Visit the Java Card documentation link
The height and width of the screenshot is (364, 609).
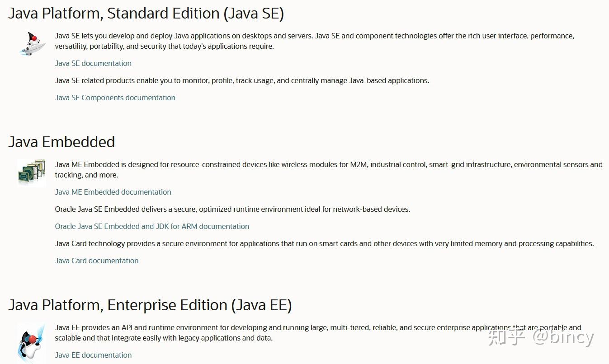point(97,261)
